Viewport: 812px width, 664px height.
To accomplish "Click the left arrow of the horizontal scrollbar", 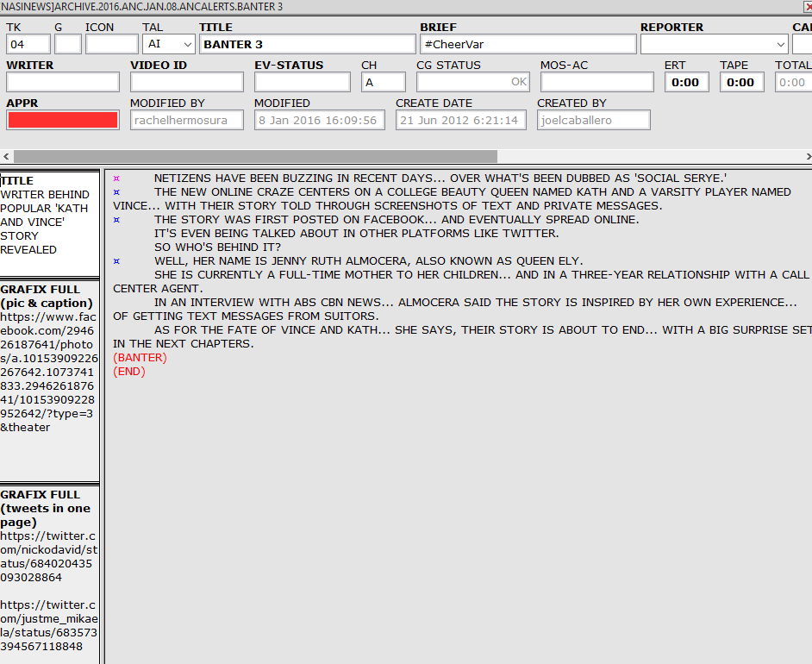I will (x=6, y=156).
